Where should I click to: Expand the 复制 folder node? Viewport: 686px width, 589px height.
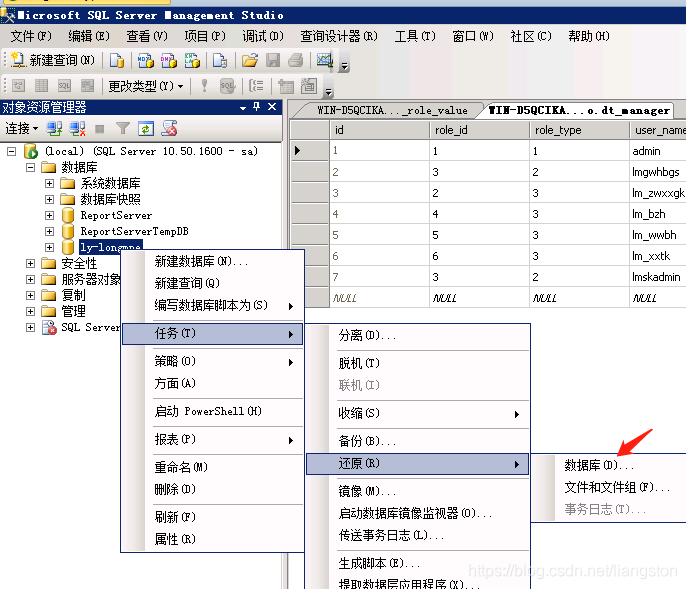click(x=30, y=295)
